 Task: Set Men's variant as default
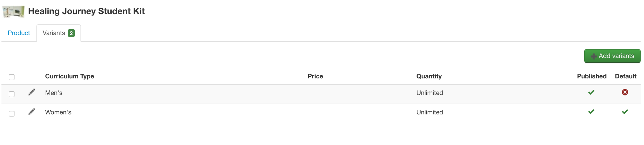(625, 92)
